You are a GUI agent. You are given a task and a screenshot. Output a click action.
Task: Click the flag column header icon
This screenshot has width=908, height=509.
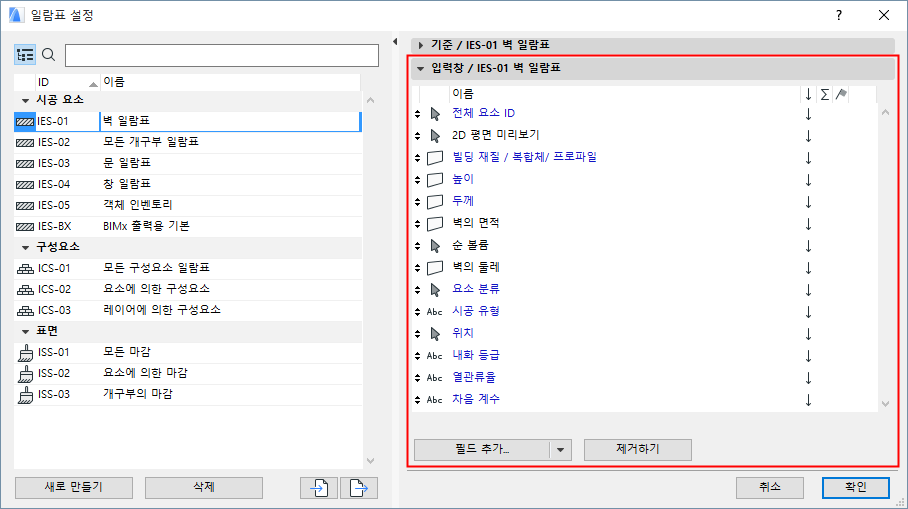(x=841, y=94)
